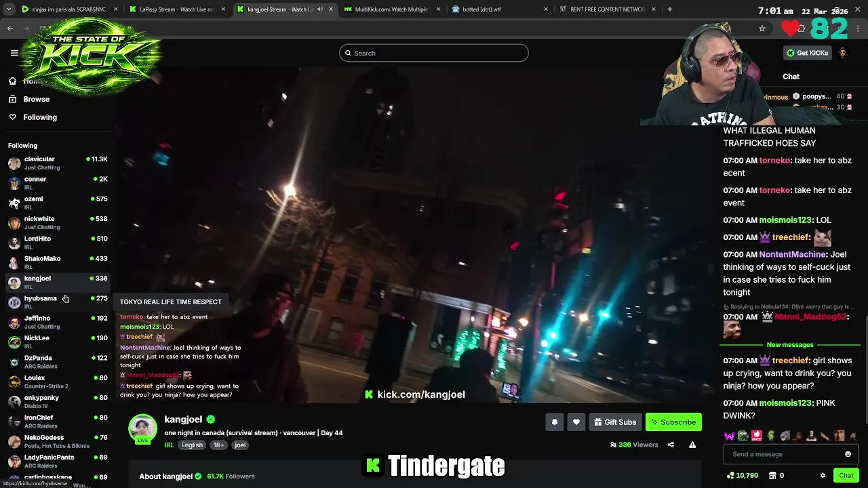Image resolution: width=868 pixels, height=488 pixels.
Task: Click the 18+ tag
Action: (x=218, y=445)
